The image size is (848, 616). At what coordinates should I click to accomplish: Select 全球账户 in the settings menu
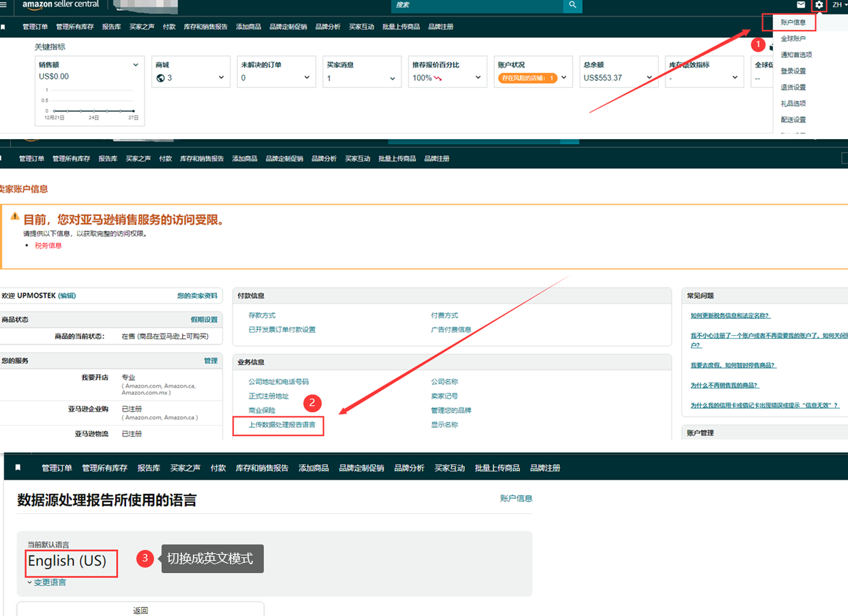tap(793, 39)
